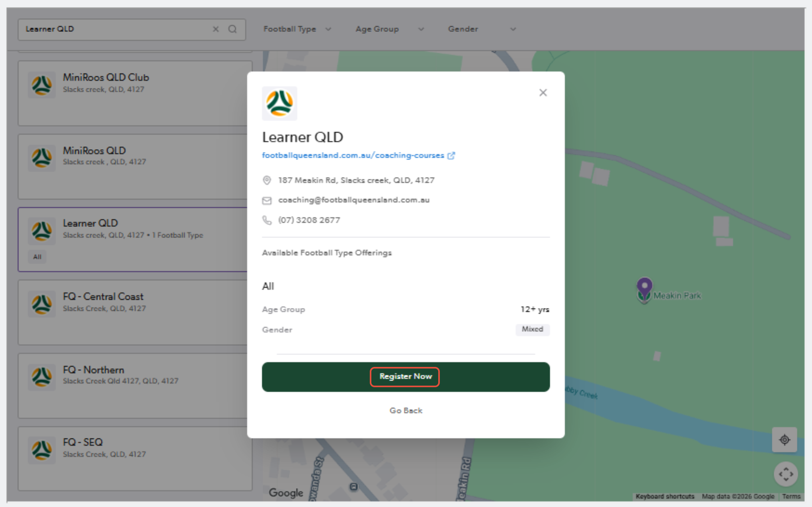Click the FQ - Central Coast logo icon
The image size is (812, 507).
pos(42,304)
